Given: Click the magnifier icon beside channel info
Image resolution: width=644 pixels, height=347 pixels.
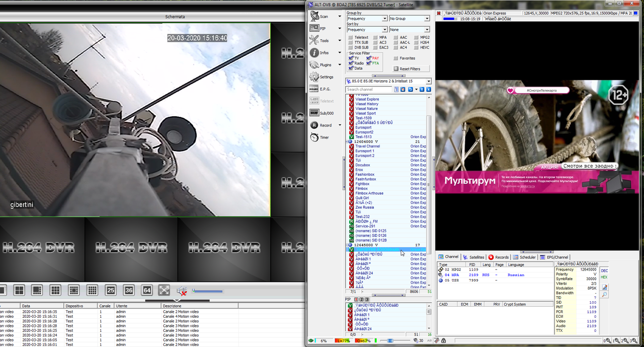Looking at the screenshot, I should click(x=604, y=294).
